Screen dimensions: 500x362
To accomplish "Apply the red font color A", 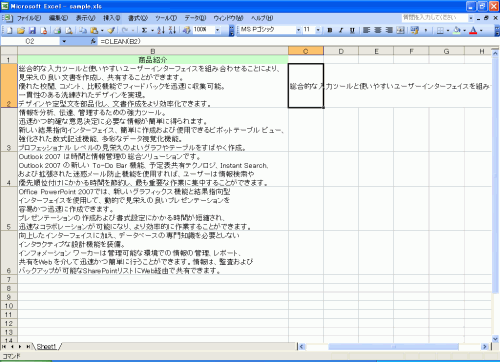I will tap(473, 30).
